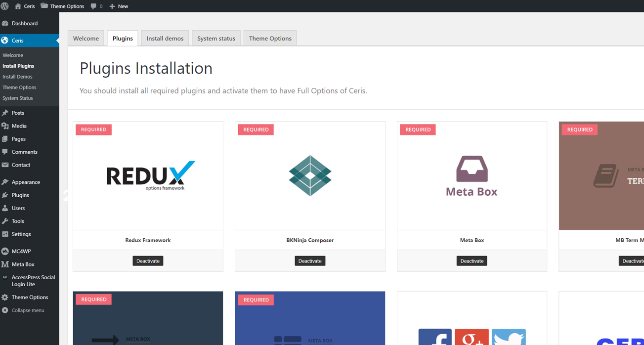Click the Settings sliders icon
The height and width of the screenshot is (345, 644).
(5, 234)
